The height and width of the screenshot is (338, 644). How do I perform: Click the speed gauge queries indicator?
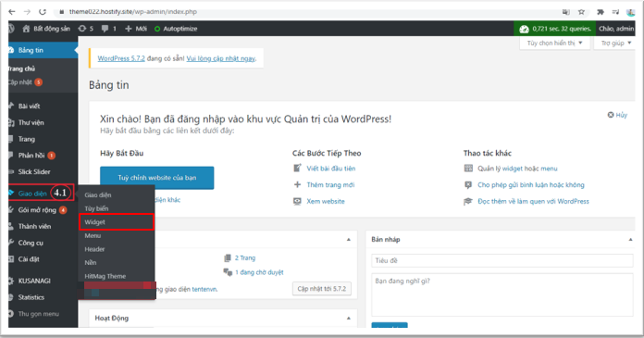tap(555, 29)
